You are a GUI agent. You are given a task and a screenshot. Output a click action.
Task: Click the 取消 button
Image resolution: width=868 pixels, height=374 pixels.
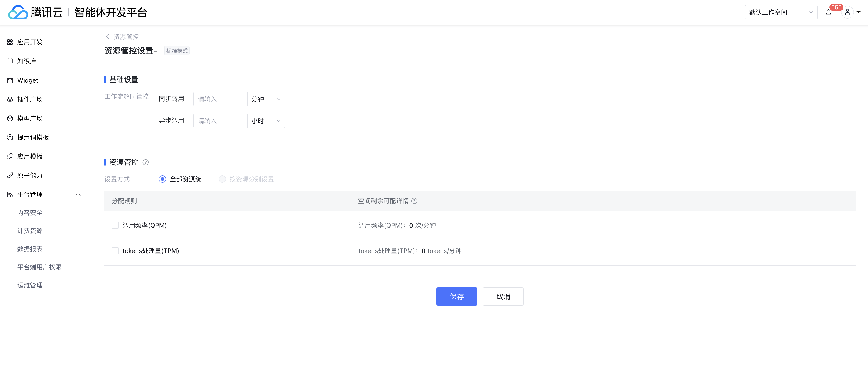tap(503, 296)
